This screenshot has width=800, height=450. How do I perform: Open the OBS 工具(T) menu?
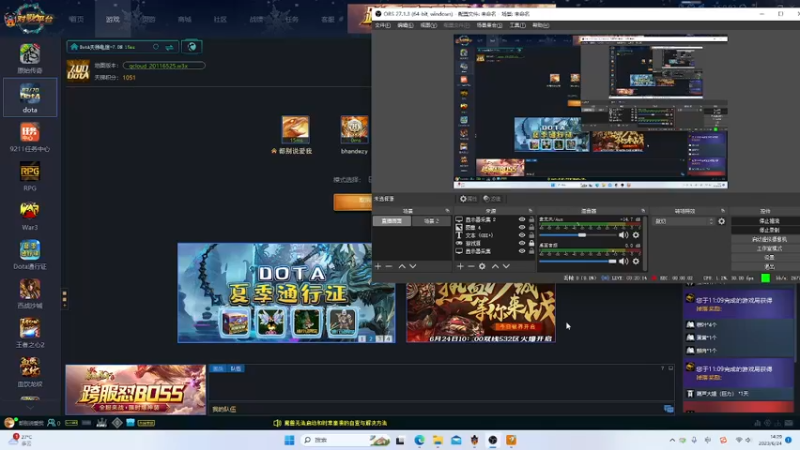(517, 25)
